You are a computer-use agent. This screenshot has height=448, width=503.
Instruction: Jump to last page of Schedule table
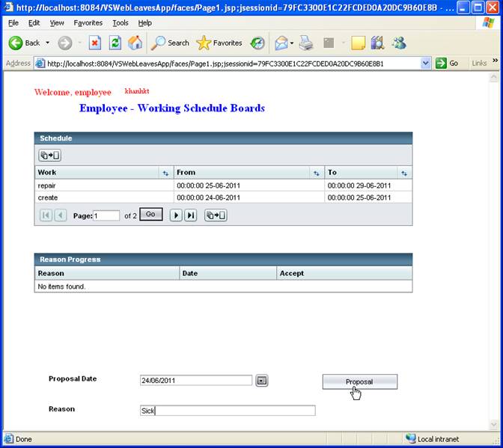click(191, 215)
